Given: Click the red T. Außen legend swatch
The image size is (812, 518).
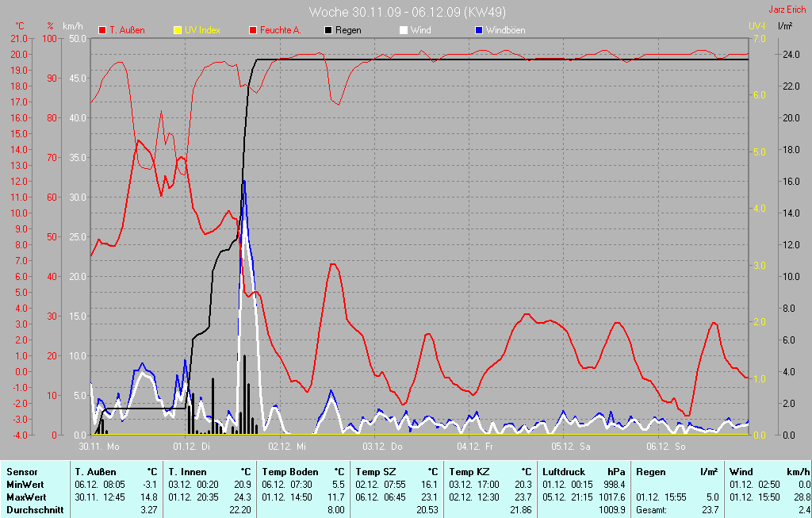Looking at the screenshot, I should tap(102, 30).
